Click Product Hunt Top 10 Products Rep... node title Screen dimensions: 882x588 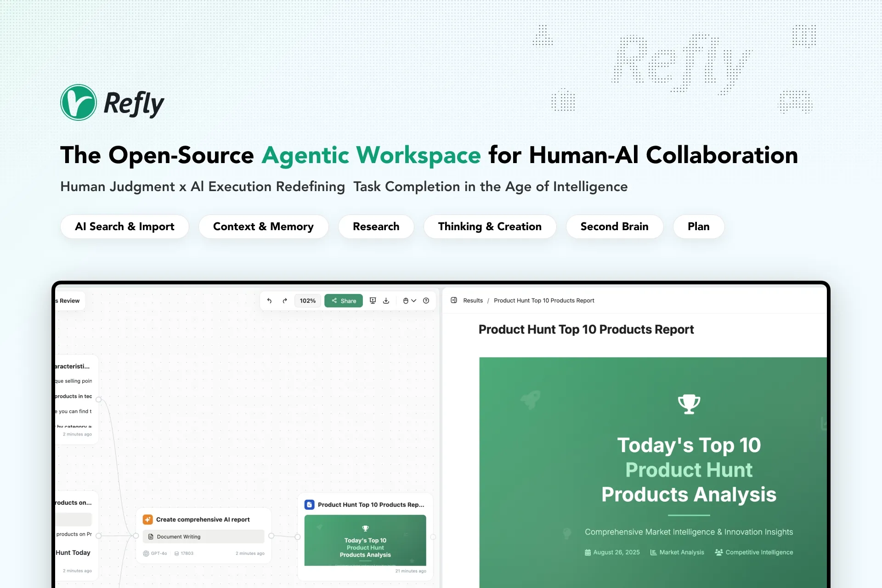click(371, 505)
